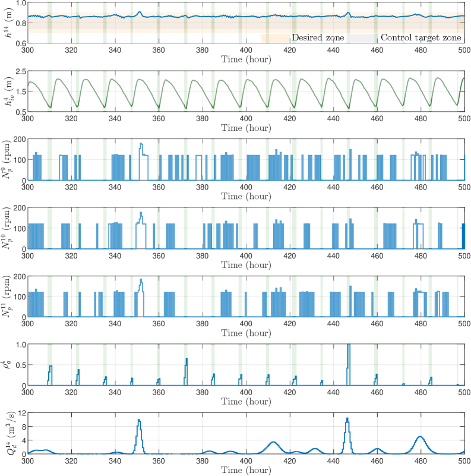
Task: Click the Q_d 14 hump near hour 480
Action: click(421, 445)
